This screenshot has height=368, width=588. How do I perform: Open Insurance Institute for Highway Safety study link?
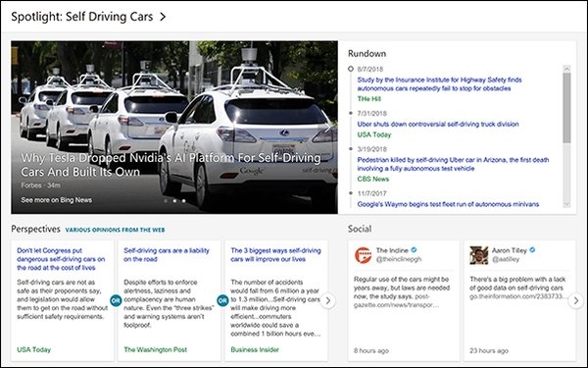click(x=439, y=84)
